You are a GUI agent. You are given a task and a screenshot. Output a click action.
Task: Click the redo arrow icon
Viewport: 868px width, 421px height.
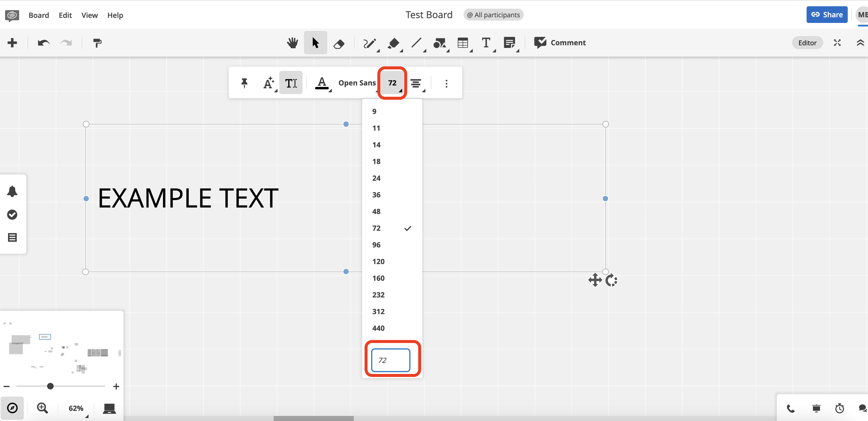(x=66, y=43)
